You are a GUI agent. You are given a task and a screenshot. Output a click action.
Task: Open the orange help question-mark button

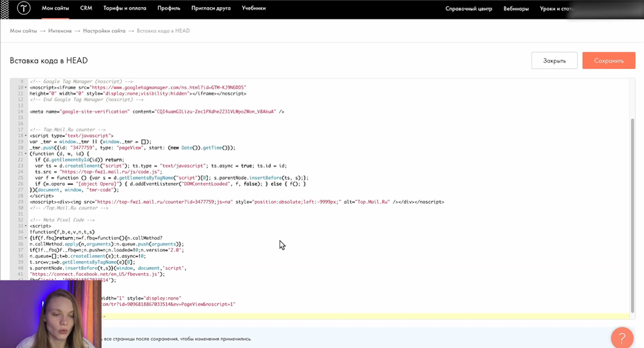(621, 338)
